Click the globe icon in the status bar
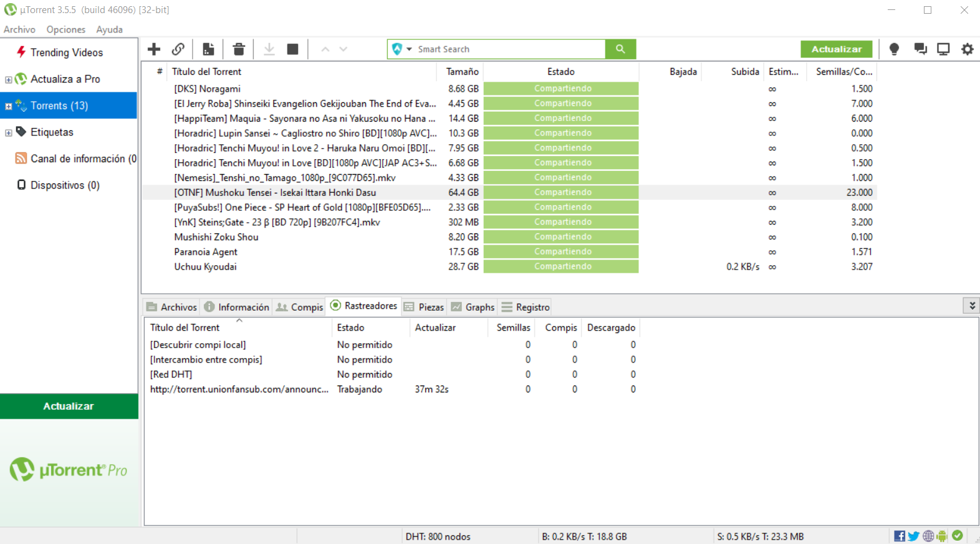Screen dimensions: 980x544 pos(928,536)
